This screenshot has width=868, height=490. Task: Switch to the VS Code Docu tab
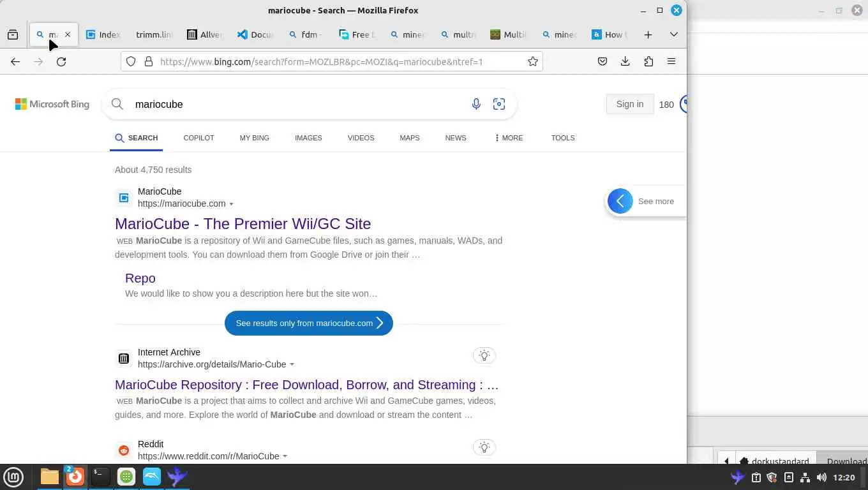coord(255,34)
